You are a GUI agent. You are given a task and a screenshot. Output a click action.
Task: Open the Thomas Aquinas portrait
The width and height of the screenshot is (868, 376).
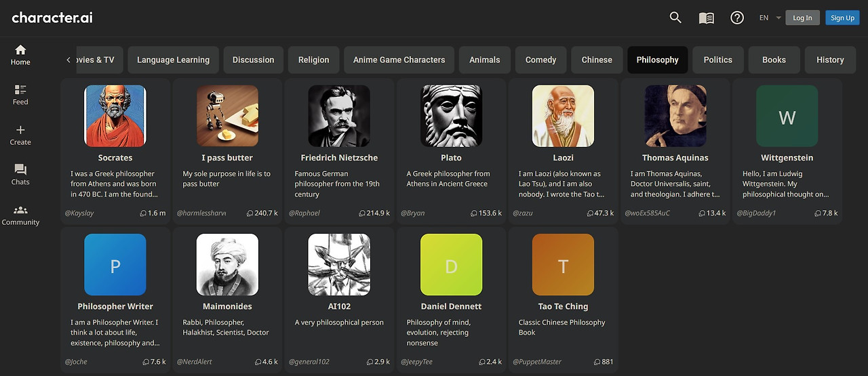coord(675,116)
